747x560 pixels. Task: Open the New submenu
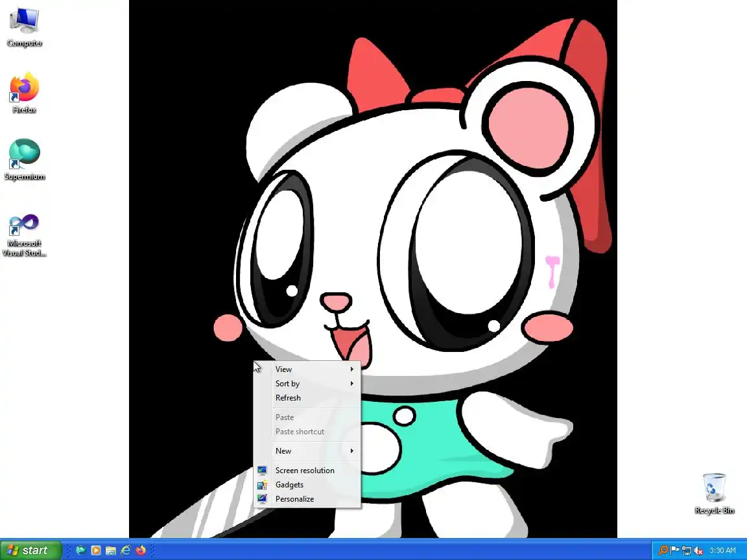pos(307,451)
